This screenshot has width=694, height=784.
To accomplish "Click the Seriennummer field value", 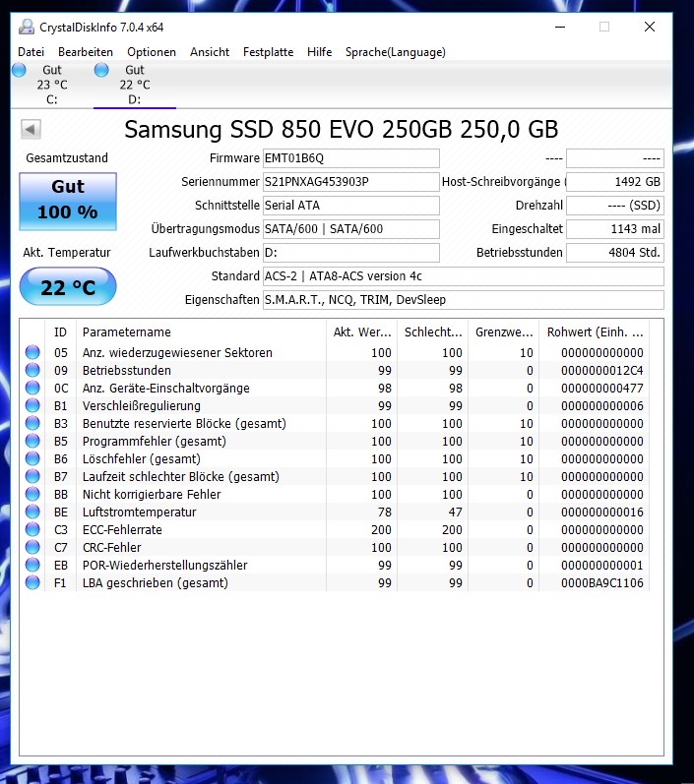I will click(x=351, y=182).
